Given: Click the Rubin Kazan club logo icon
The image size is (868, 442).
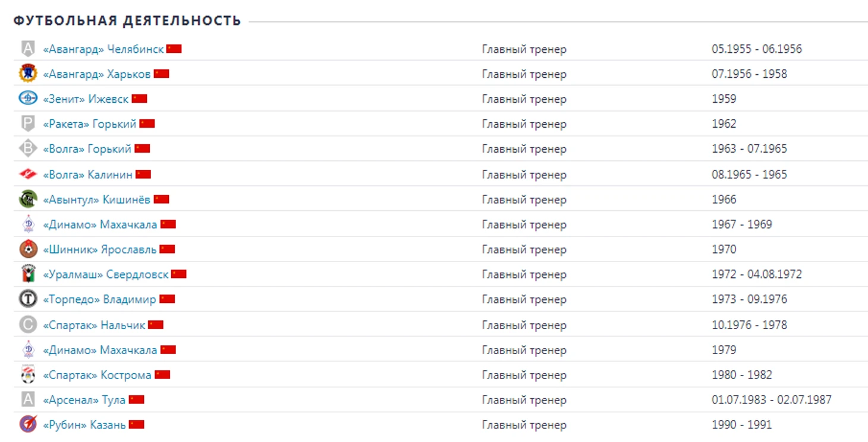Looking at the screenshot, I should tap(28, 424).
